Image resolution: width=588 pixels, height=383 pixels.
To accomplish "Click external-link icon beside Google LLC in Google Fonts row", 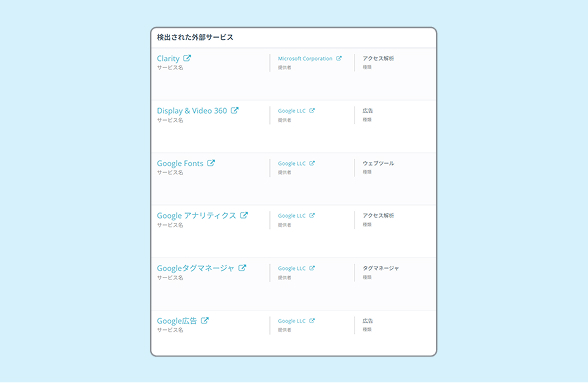I will click(312, 163).
